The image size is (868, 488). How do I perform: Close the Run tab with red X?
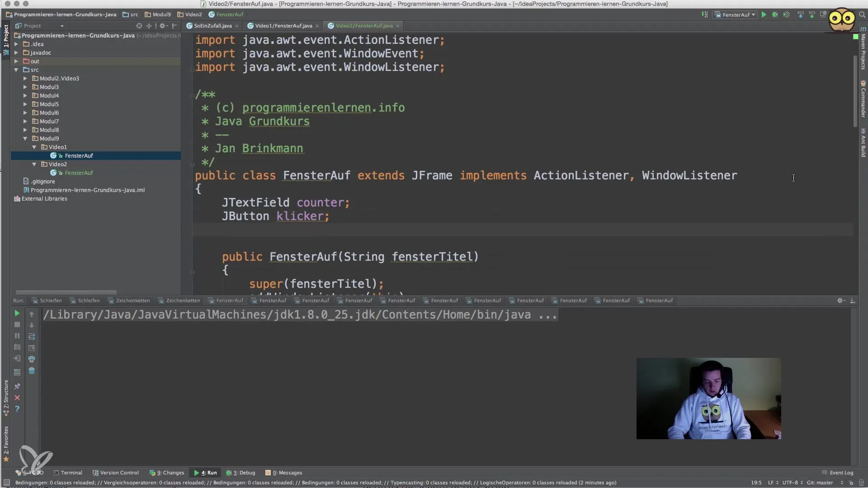click(x=17, y=398)
